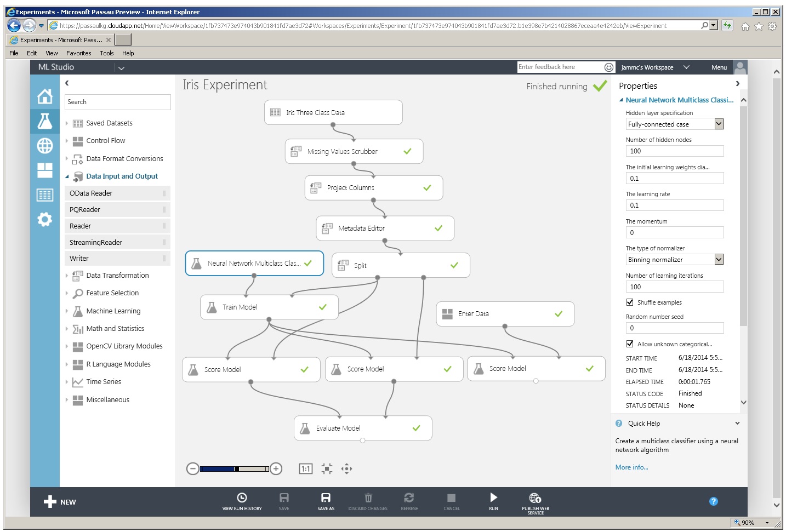
Task: Click the Quick Help question mark icon
Action: point(619,424)
